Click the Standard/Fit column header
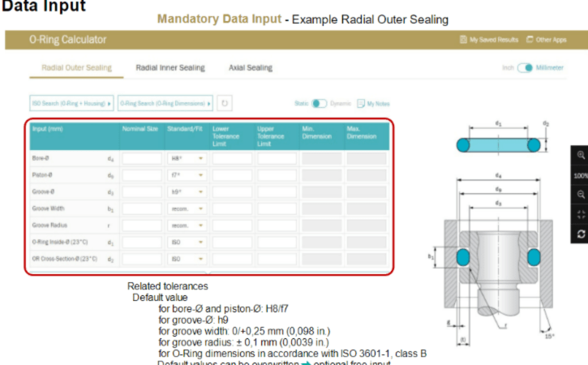This screenshot has width=588, height=365. pyautogui.click(x=185, y=129)
